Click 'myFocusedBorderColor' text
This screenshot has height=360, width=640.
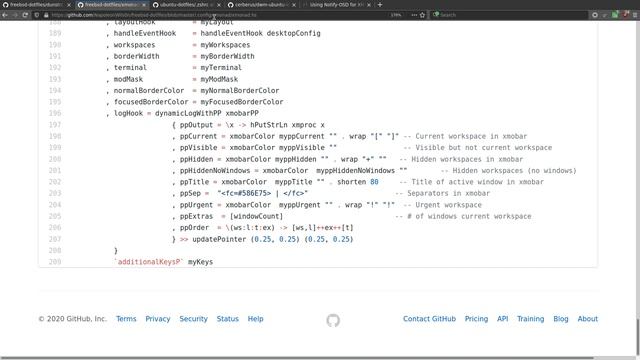tap(242, 102)
